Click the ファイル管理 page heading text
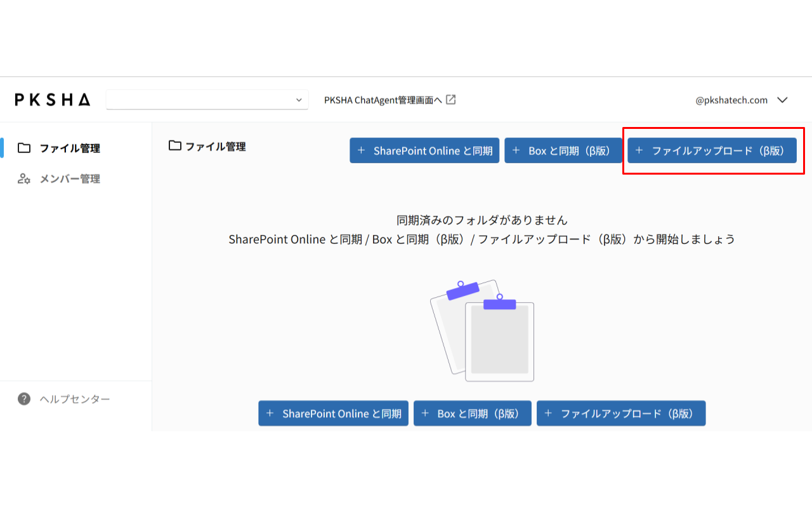The width and height of the screenshot is (812, 508). 216,147
